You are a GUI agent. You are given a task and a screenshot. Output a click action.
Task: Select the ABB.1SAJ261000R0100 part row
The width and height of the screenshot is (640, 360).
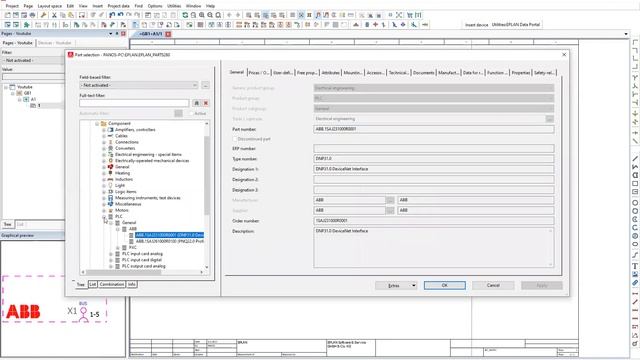pyautogui.click(x=169, y=242)
